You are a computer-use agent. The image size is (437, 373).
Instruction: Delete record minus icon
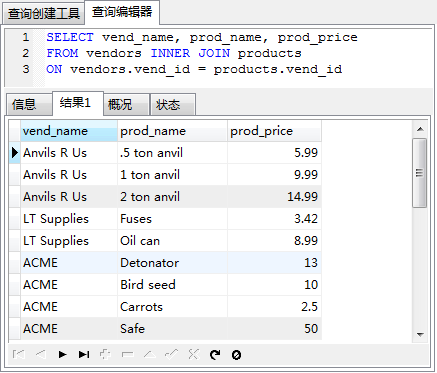pyautogui.click(x=127, y=354)
